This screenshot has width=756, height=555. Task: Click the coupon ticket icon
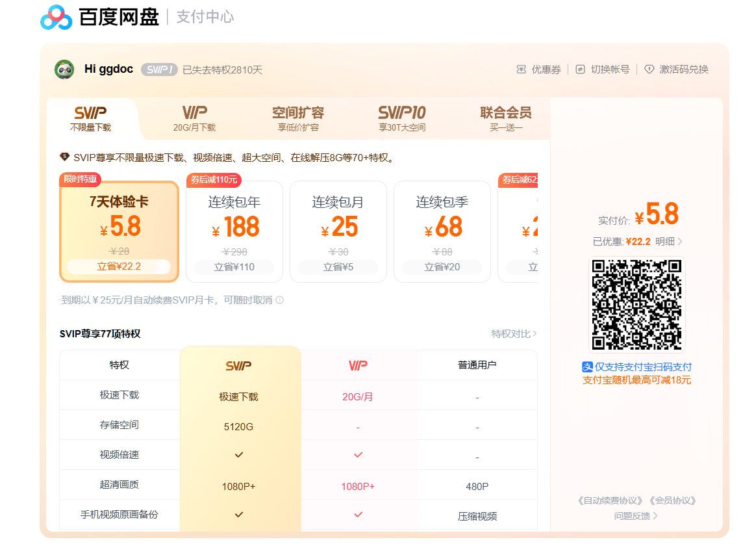click(521, 70)
